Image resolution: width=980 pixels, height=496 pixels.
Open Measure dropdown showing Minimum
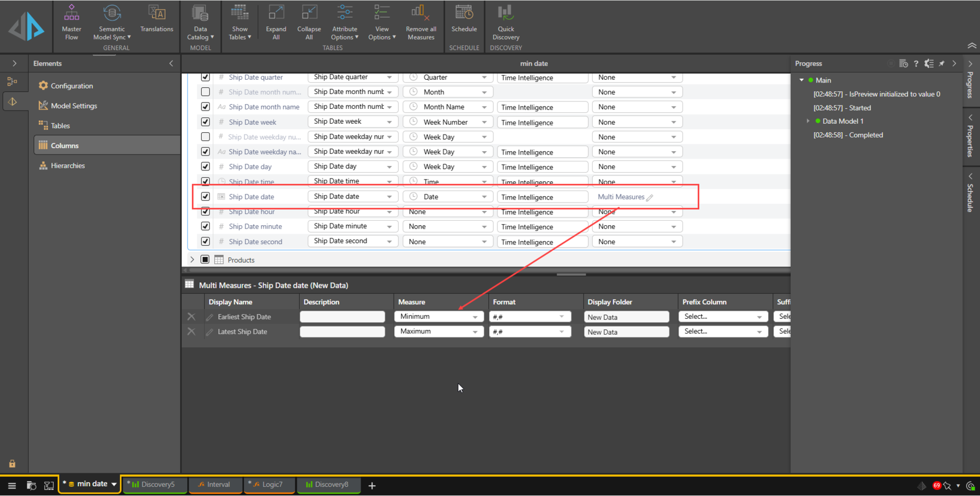point(438,317)
